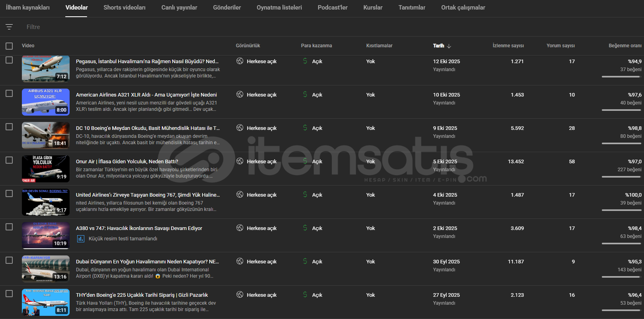
Task: Click globe visibility icon for A380 vs 747 video
Action: [x=240, y=228]
